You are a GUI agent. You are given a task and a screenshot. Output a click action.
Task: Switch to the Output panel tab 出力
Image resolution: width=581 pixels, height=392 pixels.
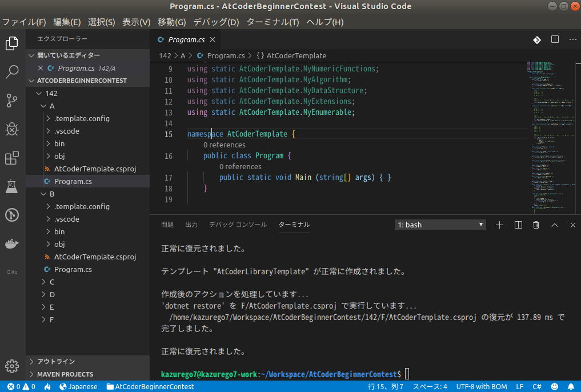[x=191, y=225]
